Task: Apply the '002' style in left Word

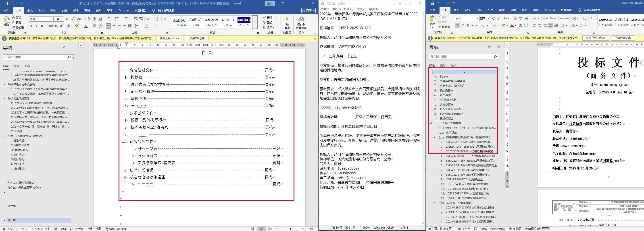Action: pos(196,22)
